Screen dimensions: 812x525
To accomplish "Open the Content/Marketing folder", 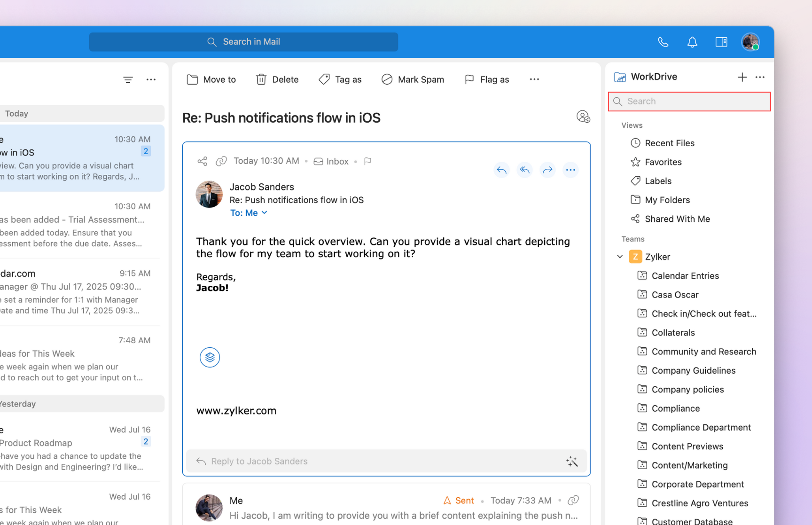I will (683, 465).
